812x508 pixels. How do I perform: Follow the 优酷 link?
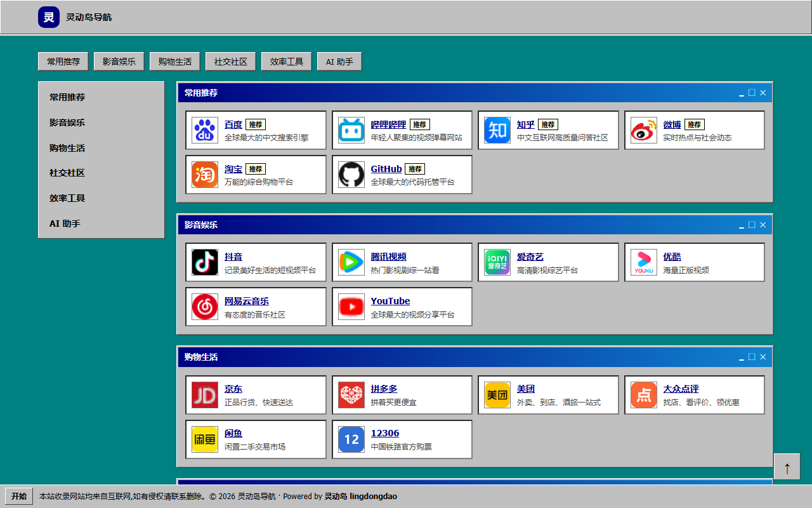click(x=672, y=257)
